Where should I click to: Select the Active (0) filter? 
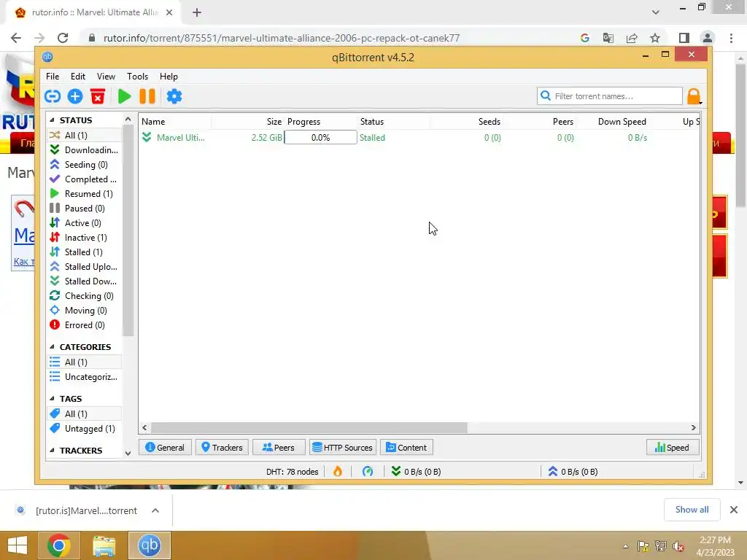pyautogui.click(x=85, y=223)
